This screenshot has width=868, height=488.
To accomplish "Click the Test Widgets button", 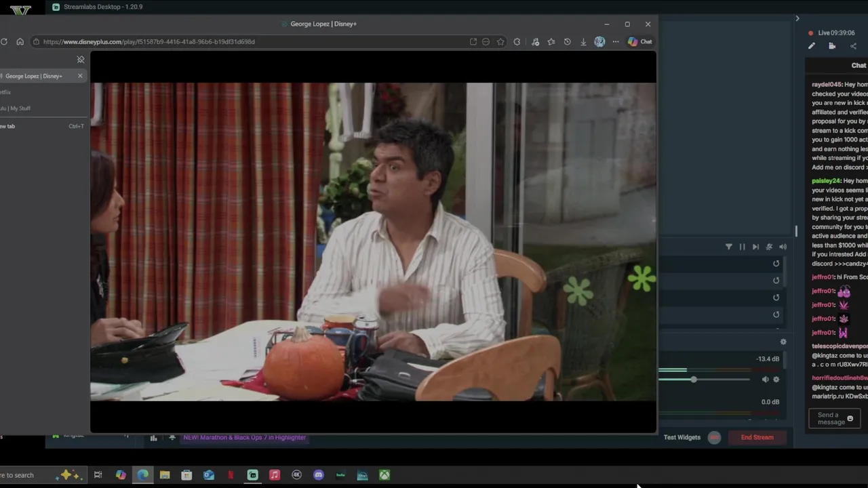I will tap(682, 438).
